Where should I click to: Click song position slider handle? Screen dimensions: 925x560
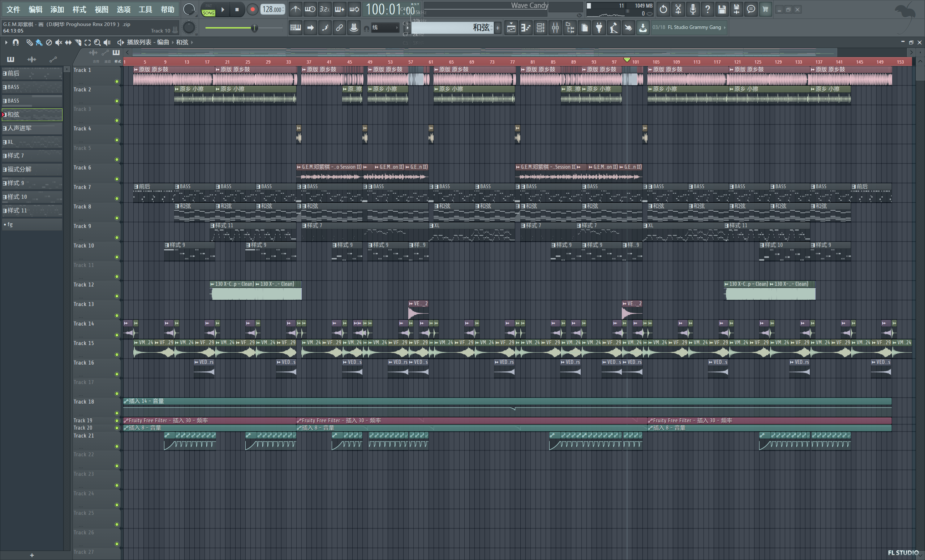point(254,28)
